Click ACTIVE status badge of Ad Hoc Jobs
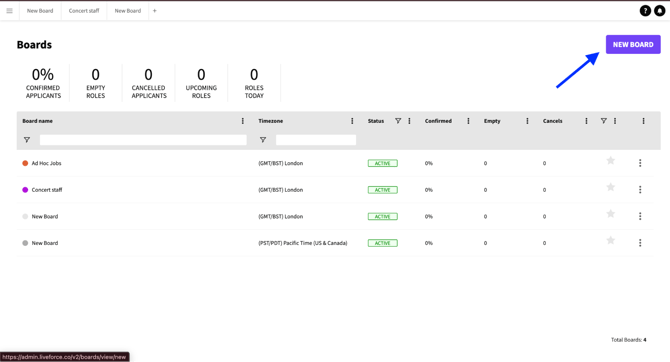 click(382, 163)
